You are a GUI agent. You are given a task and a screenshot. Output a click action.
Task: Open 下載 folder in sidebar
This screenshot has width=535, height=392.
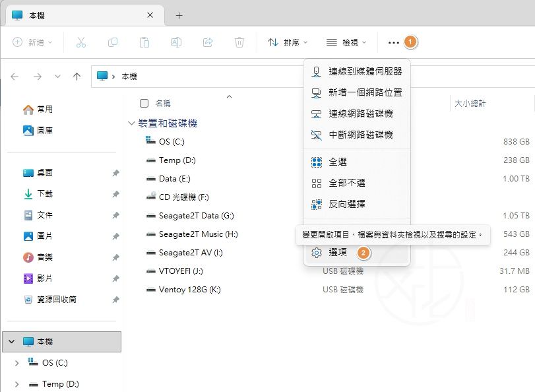(x=45, y=194)
